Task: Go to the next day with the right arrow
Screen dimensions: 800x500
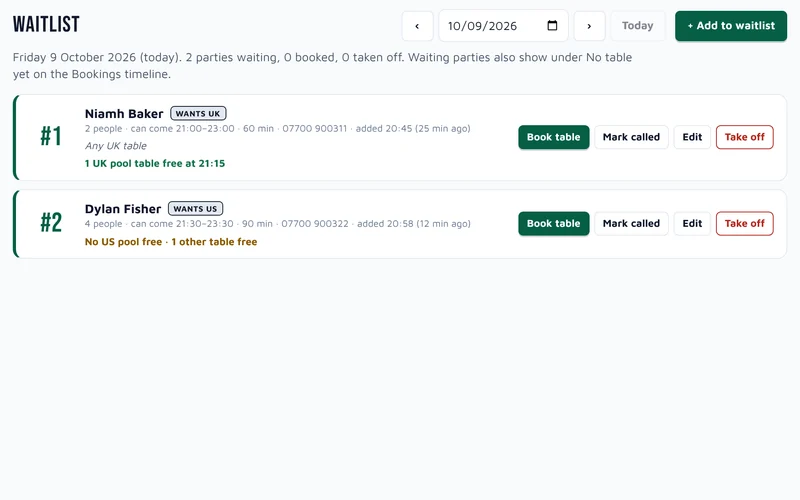Action: tap(589, 26)
